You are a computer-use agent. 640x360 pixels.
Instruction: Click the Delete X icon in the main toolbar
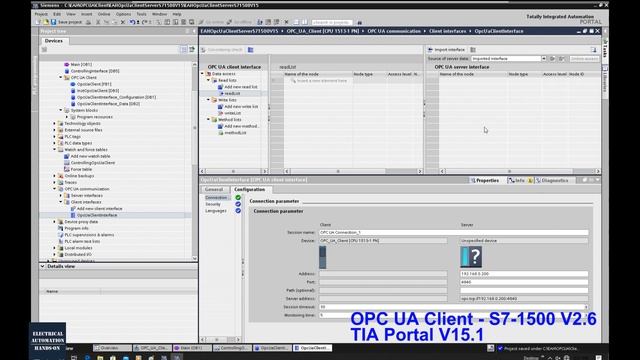[122, 22]
